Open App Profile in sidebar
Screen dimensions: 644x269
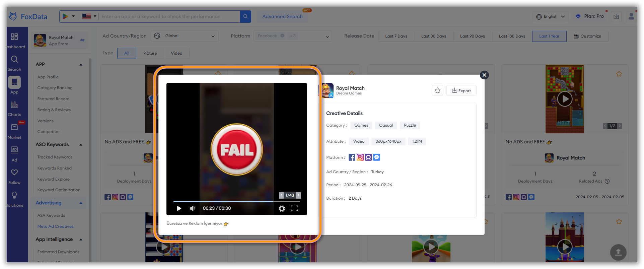tap(48, 77)
